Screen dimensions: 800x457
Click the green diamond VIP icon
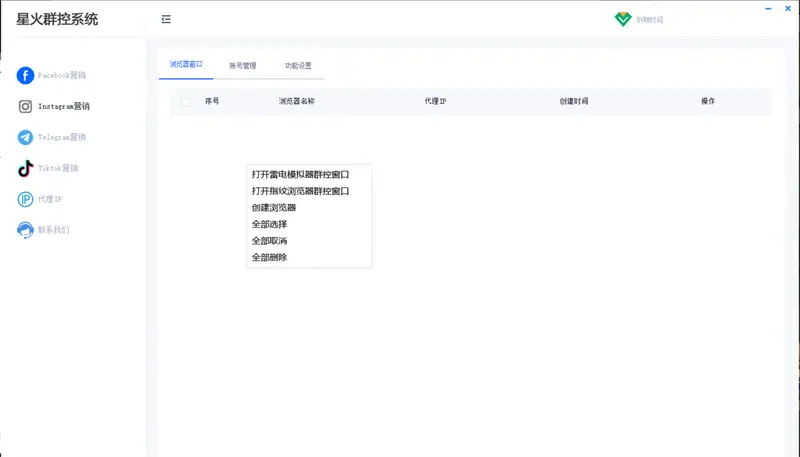click(x=623, y=19)
